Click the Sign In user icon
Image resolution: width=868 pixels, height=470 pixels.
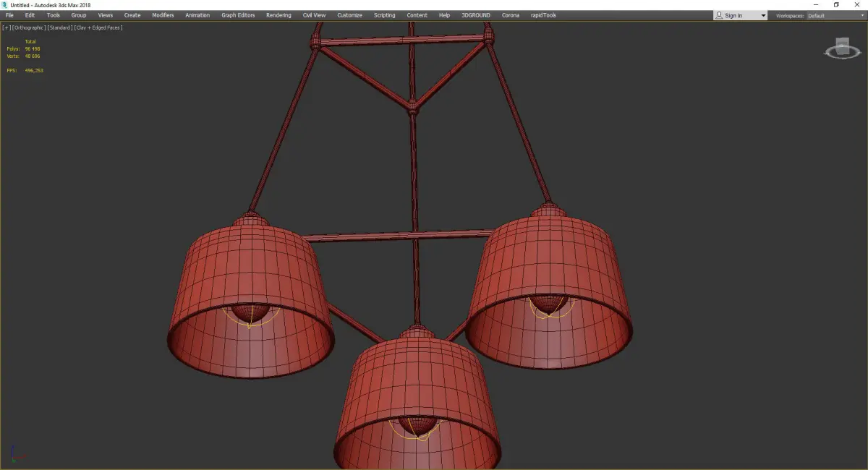pyautogui.click(x=719, y=15)
